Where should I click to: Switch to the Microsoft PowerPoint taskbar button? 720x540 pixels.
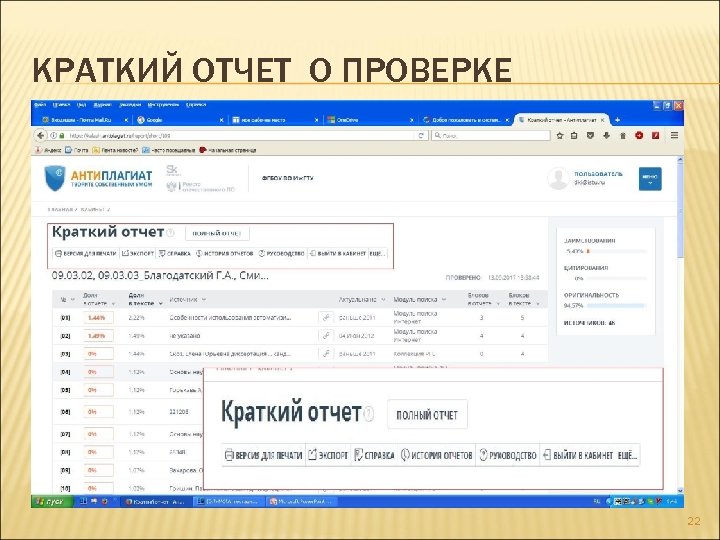pyautogui.click(x=303, y=501)
